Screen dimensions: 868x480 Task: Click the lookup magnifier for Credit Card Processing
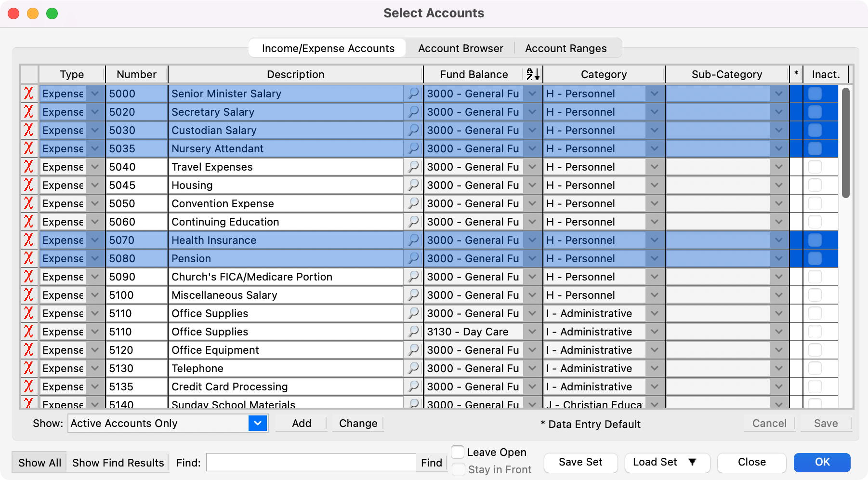click(x=413, y=387)
